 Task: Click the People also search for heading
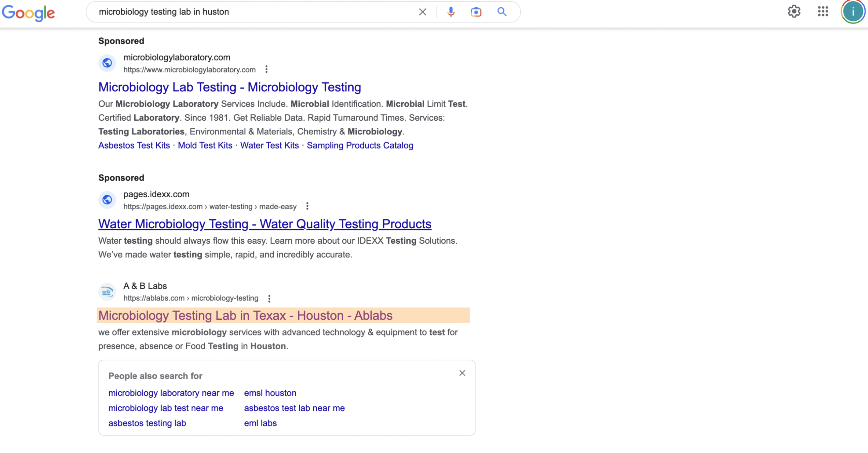tap(155, 377)
